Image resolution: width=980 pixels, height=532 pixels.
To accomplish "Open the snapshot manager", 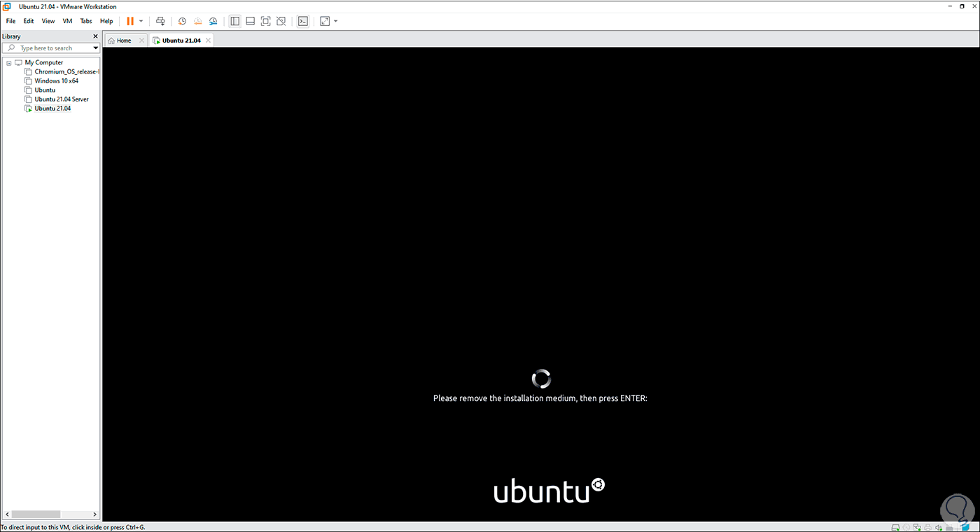I will click(x=213, y=21).
